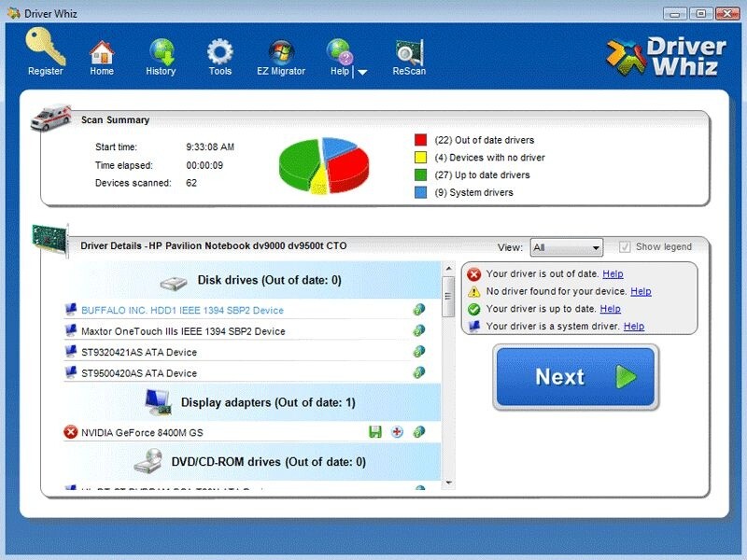Toggle the Show legend checkbox

[625, 246]
